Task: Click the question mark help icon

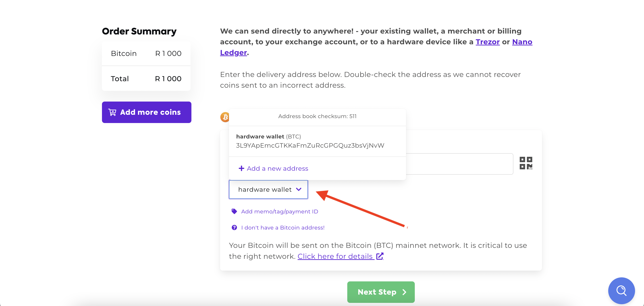Action: (234, 227)
